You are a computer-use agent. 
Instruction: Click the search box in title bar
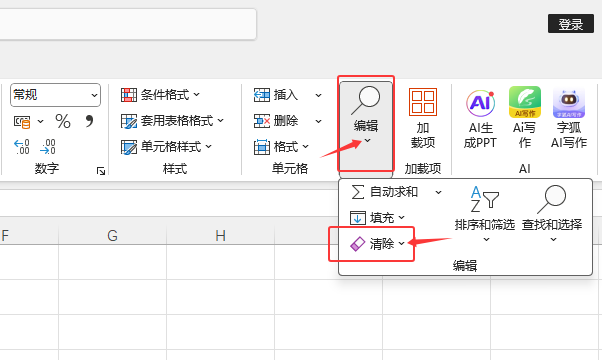click(128, 24)
